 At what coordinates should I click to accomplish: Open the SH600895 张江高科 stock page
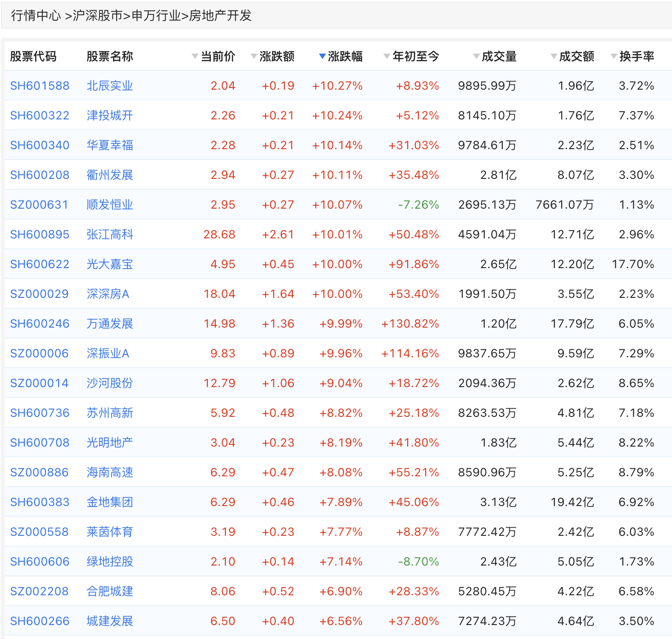pos(40,234)
